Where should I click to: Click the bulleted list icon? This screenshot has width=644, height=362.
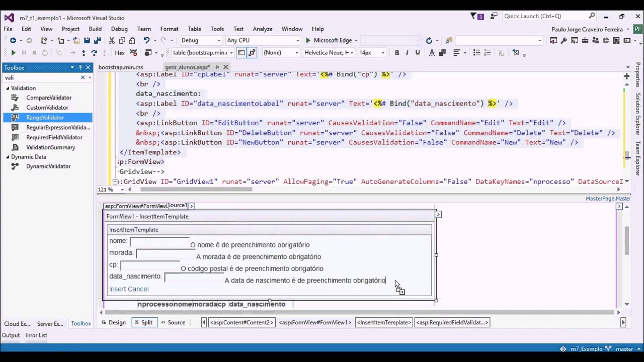pos(476,53)
